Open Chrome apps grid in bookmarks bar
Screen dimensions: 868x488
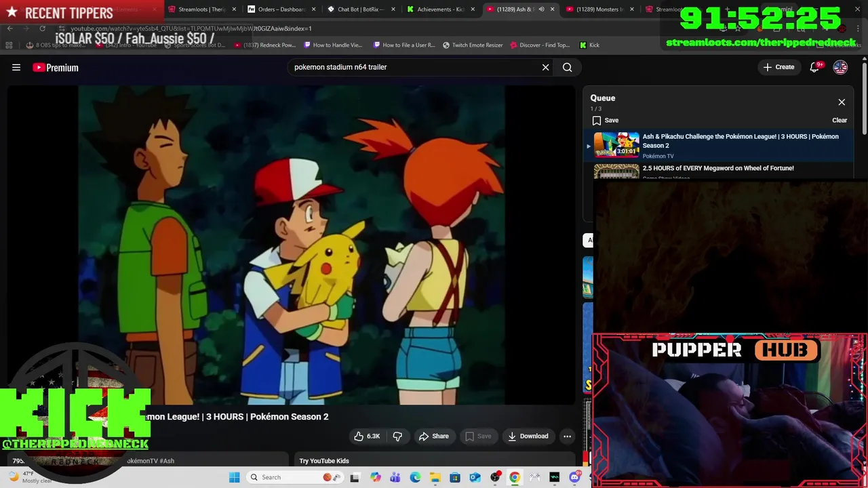pyautogui.click(x=9, y=45)
